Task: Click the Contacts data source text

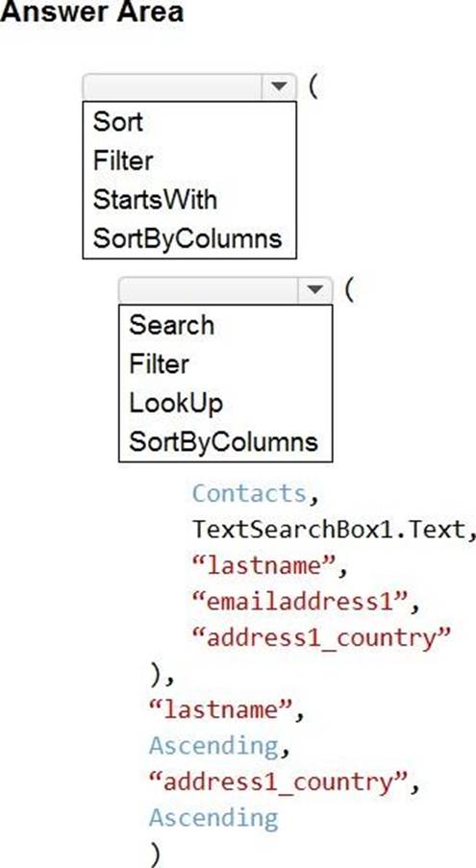Action: coord(250,493)
